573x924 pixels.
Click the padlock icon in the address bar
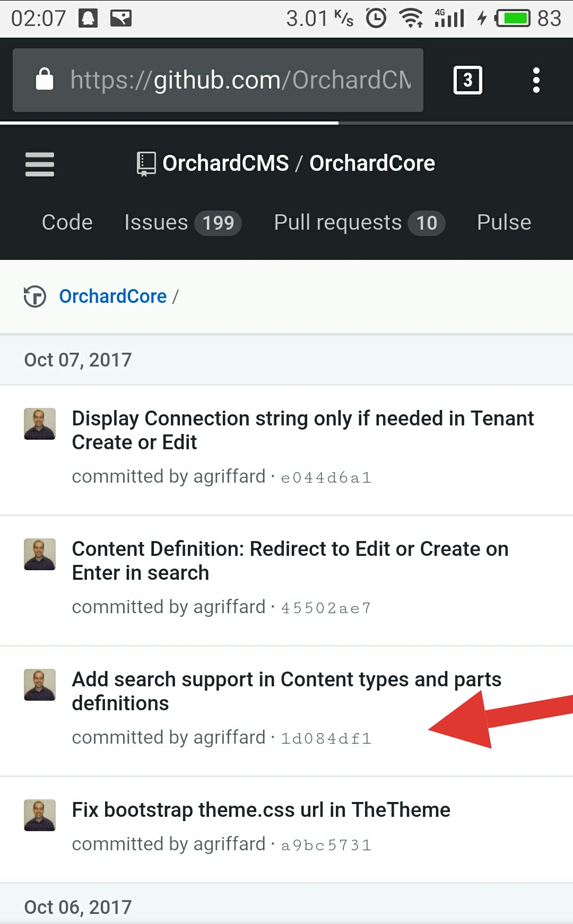coord(45,80)
